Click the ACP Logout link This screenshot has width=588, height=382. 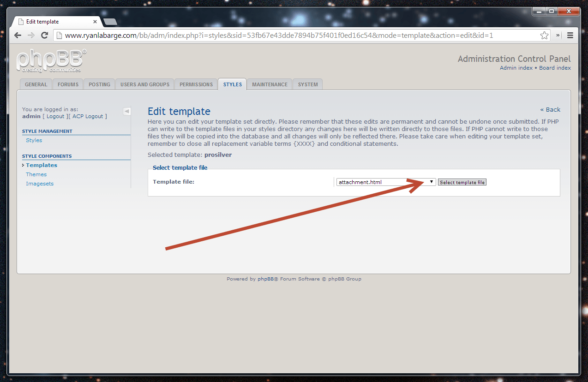click(88, 116)
